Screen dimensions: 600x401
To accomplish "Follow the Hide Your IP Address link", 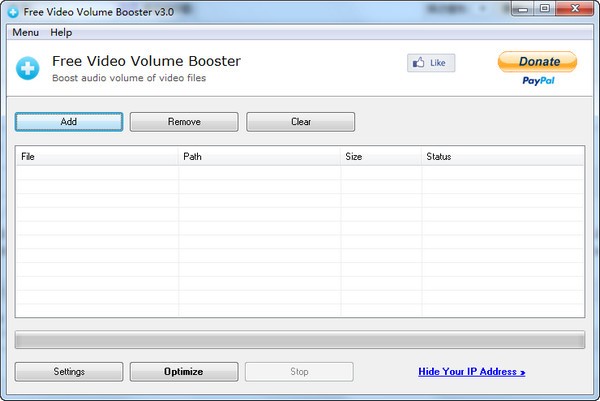I will click(471, 372).
